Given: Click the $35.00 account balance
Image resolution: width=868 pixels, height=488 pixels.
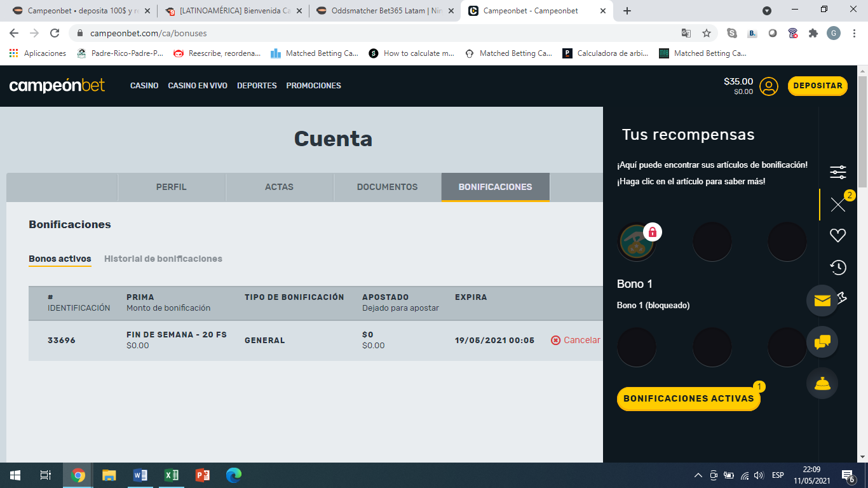Looking at the screenshot, I should tap(738, 81).
